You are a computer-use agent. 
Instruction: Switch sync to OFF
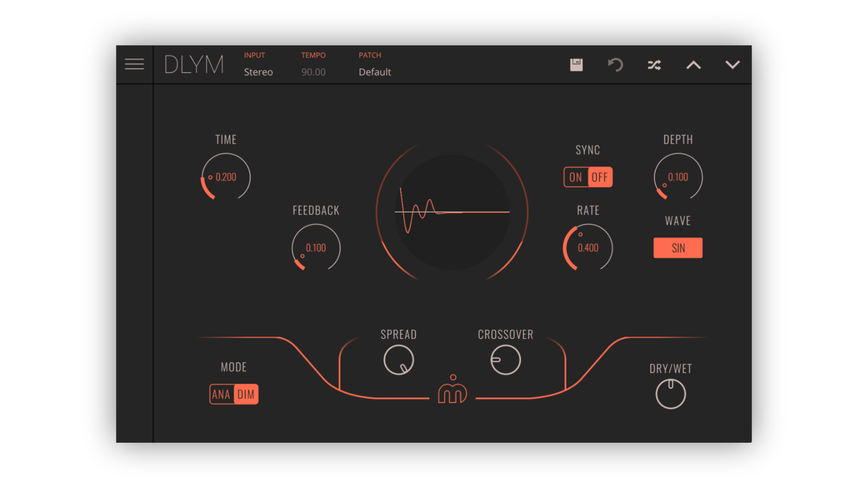(x=600, y=177)
